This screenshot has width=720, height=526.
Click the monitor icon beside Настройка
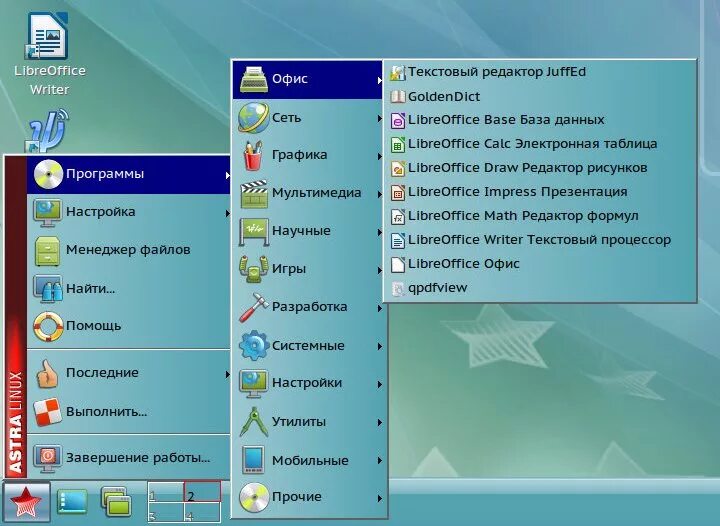tap(47, 212)
